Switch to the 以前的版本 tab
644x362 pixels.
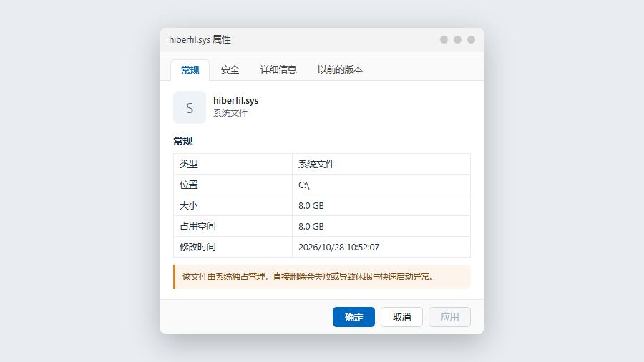(x=340, y=70)
